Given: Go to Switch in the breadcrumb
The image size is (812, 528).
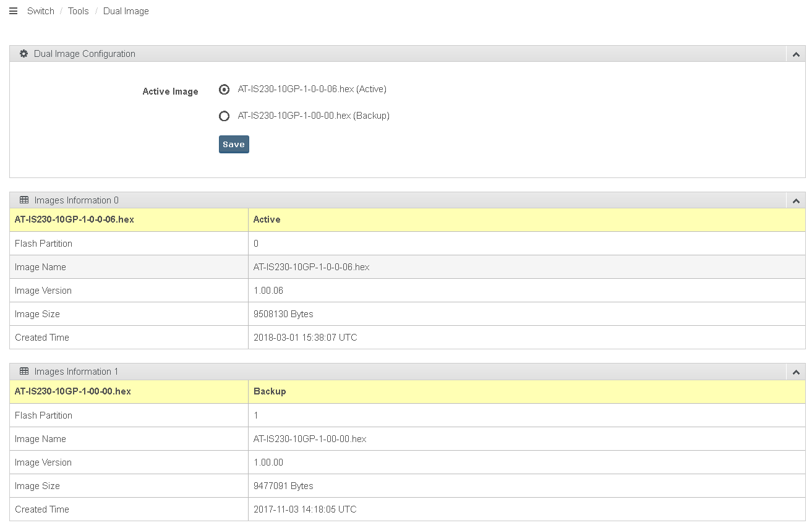Looking at the screenshot, I should (x=41, y=11).
